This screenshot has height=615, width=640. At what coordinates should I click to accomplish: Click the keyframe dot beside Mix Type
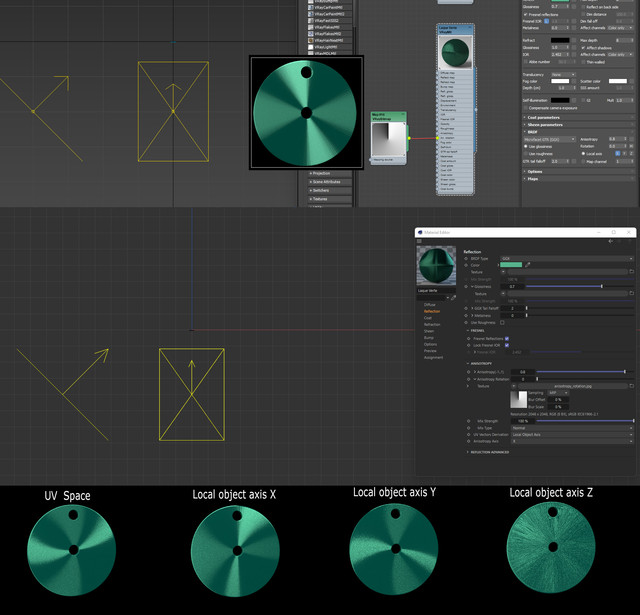(x=469, y=428)
